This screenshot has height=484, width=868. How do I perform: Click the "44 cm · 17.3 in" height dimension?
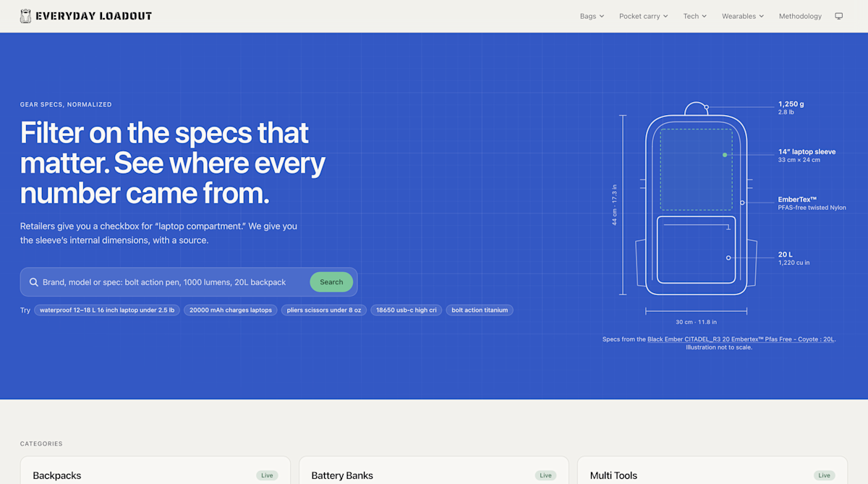pos(615,205)
